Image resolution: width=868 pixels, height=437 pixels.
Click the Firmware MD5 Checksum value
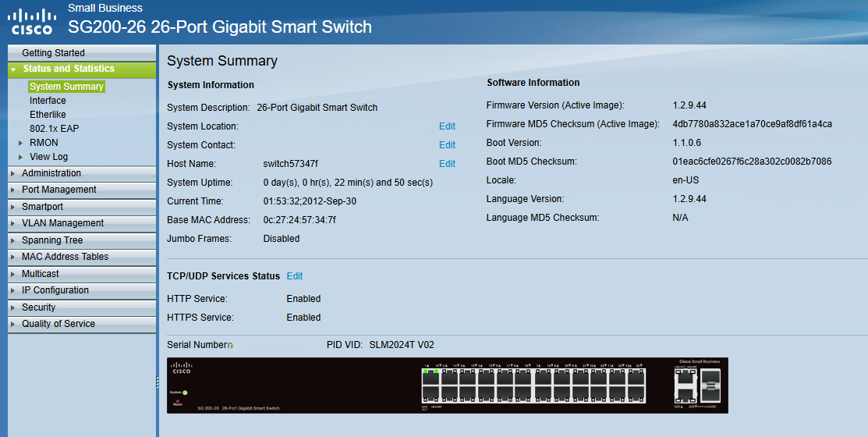[x=753, y=123]
